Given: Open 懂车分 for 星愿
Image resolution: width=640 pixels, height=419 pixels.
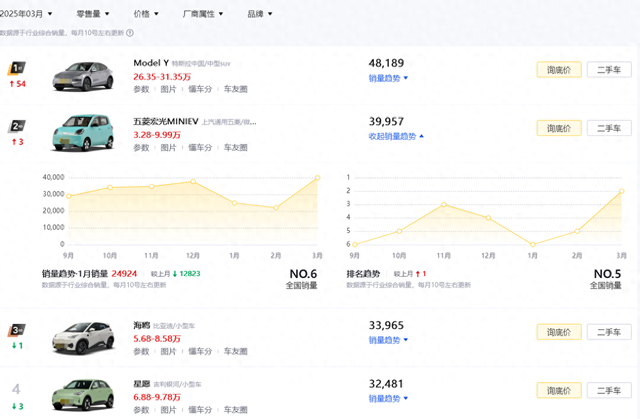Looking at the screenshot, I should coord(200,410).
